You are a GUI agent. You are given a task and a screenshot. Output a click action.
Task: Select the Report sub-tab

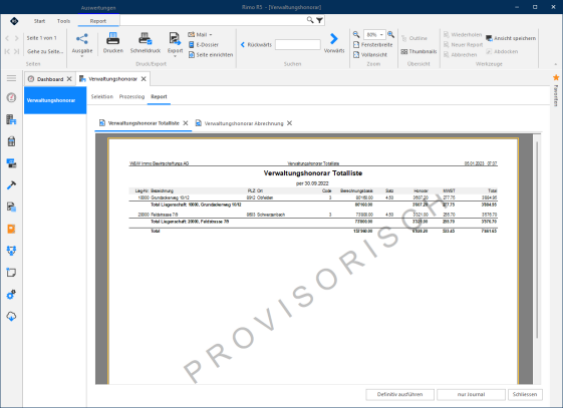(159, 97)
